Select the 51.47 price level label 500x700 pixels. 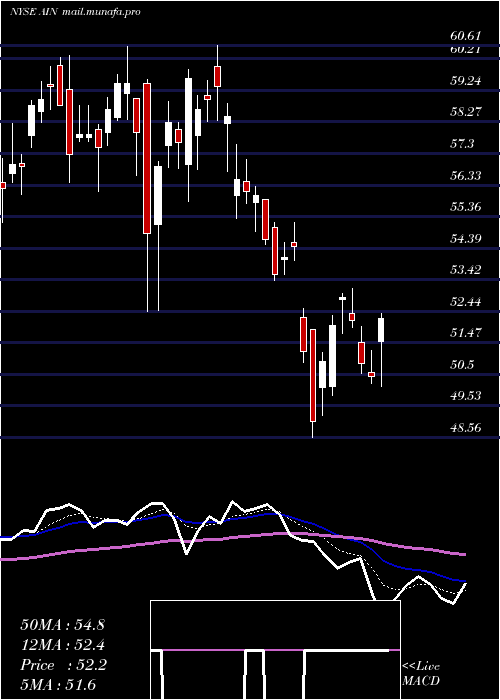(466, 333)
